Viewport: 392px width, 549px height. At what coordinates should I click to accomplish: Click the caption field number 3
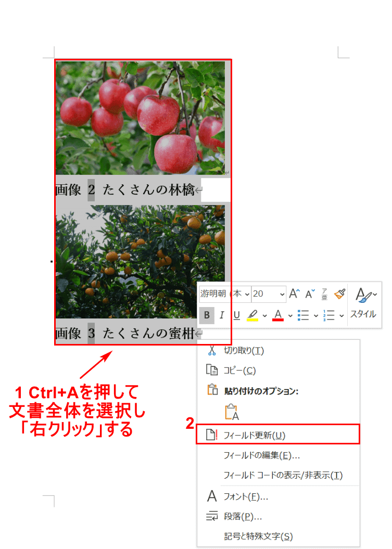tap(91, 333)
